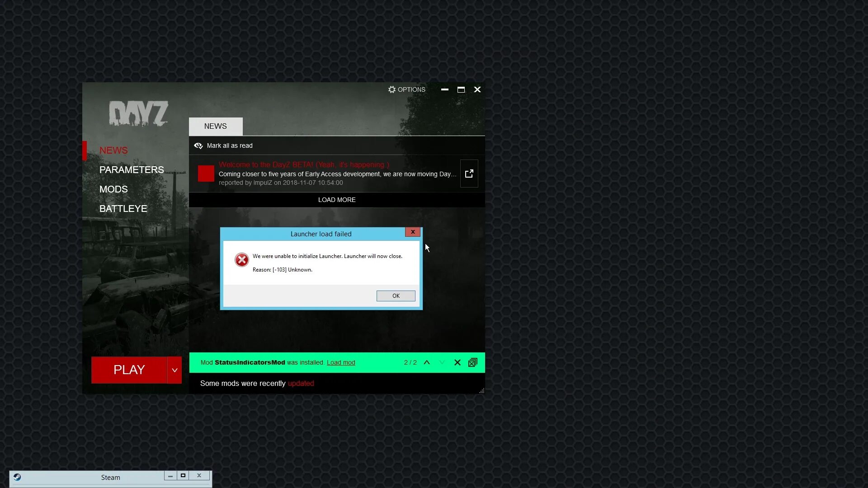
Task: Click the red 'updated' link
Action: point(301,384)
